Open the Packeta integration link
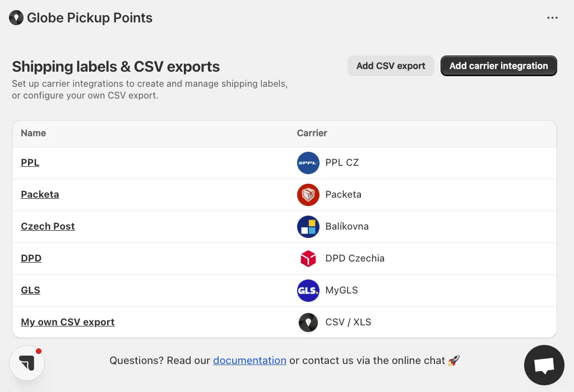Viewport: 574px width, 392px height. 40,194
